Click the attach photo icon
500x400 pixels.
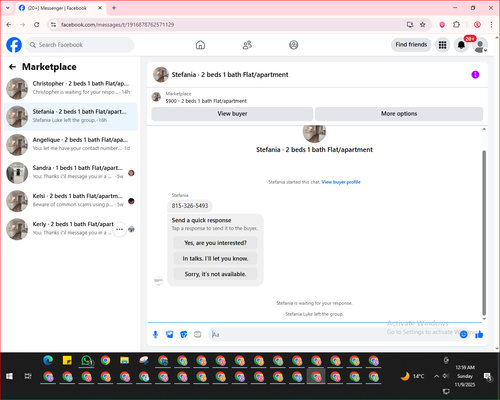(x=170, y=334)
